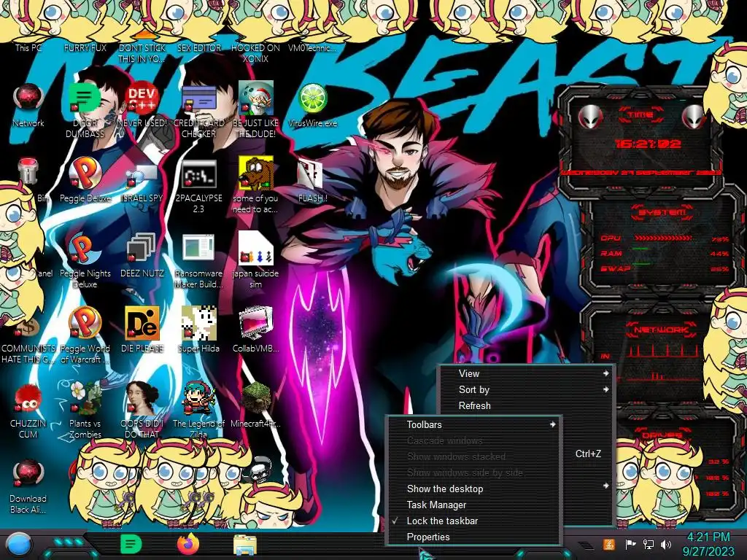
Task: Click the network tray icon
Action: (x=649, y=545)
